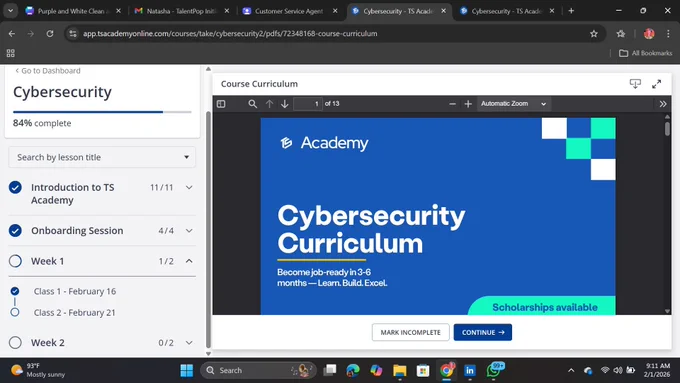Close the Purple and White Clean tab

(x=118, y=11)
